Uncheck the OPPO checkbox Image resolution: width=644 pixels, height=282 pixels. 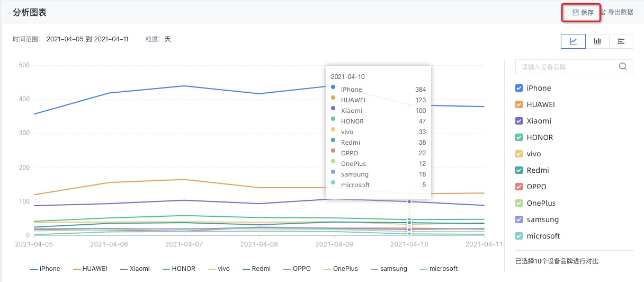click(x=519, y=187)
